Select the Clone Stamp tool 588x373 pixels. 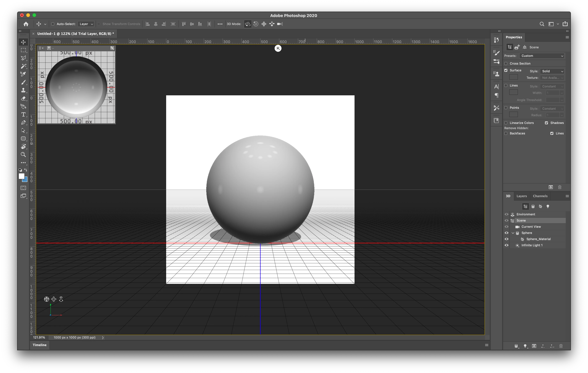pyautogui.click(x=23, y=90)
